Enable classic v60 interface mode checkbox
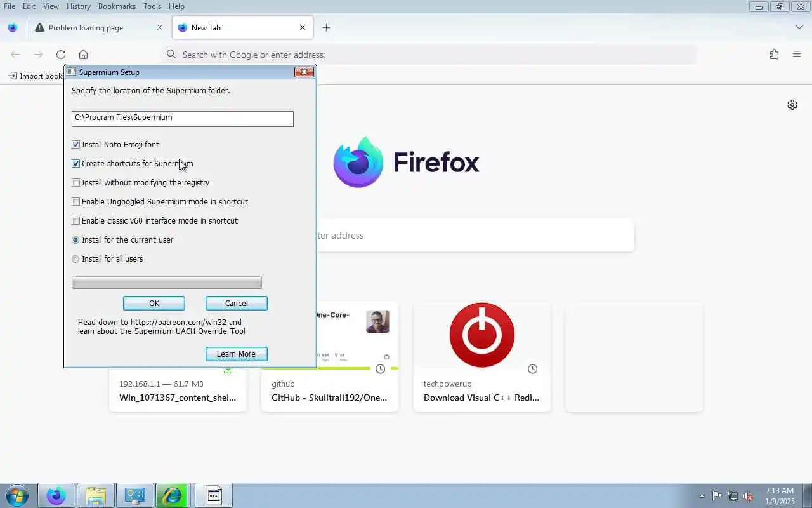Viewport: 812px width, 508px height. (75, 221)
